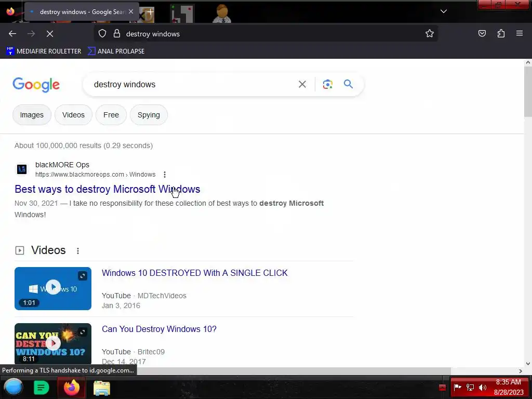This screenshot has height=399, width=532.
Task: Open the volume speaker tray icon
Action: coord(482,387)
